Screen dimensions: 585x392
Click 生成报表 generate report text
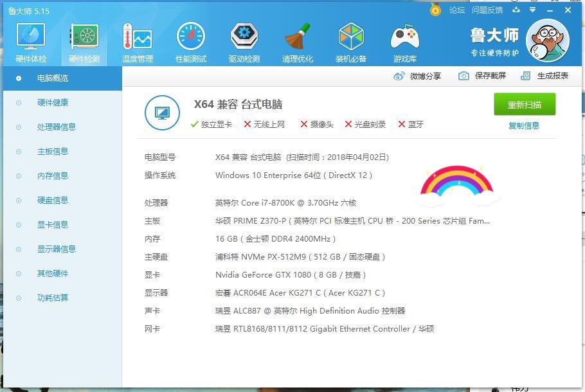pyautogui.click(x=553, y=76)
